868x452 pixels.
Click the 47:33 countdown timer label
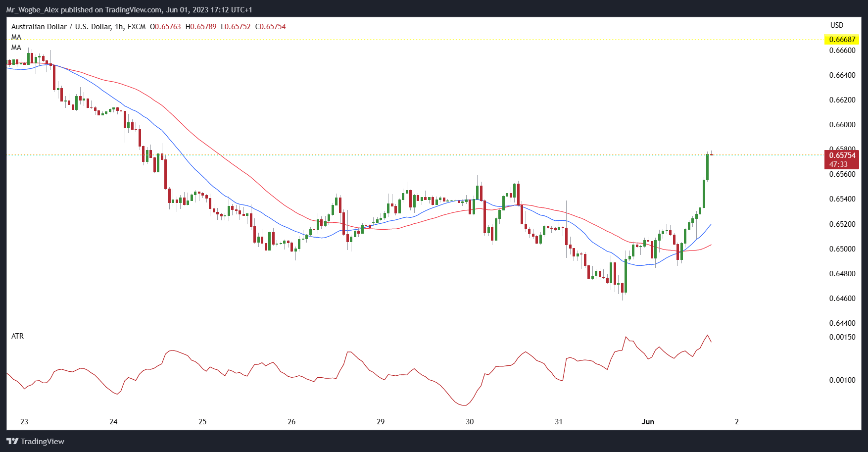[838, 164]
